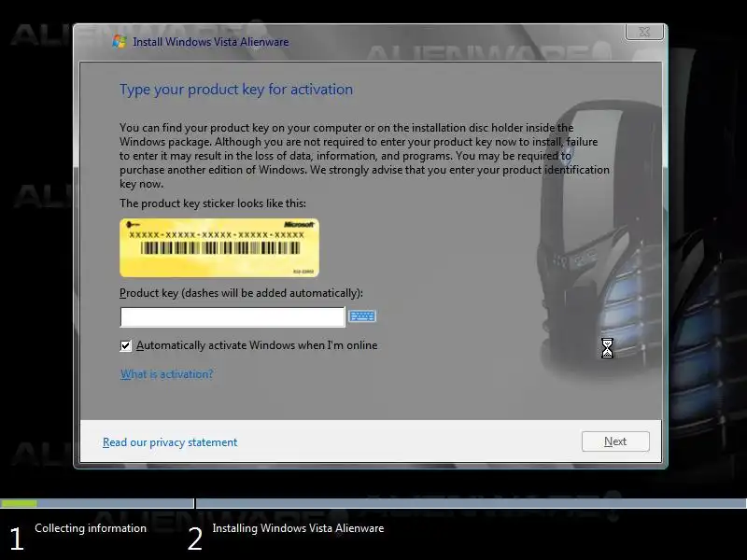Open the What is activation? link
Image resolution: width=747 pixels, height=560 pixels.
(x=167, y=374)
